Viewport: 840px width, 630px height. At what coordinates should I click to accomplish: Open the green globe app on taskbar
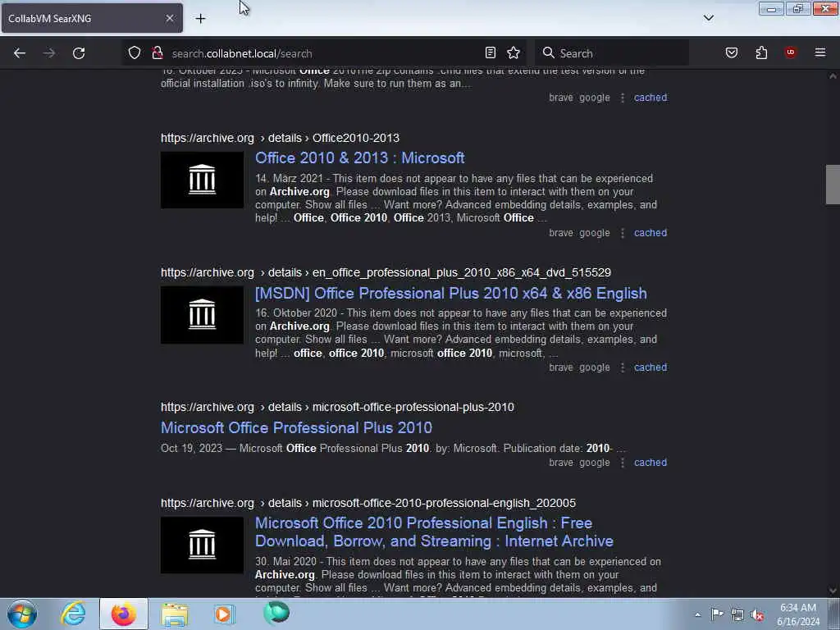[276, 613]
